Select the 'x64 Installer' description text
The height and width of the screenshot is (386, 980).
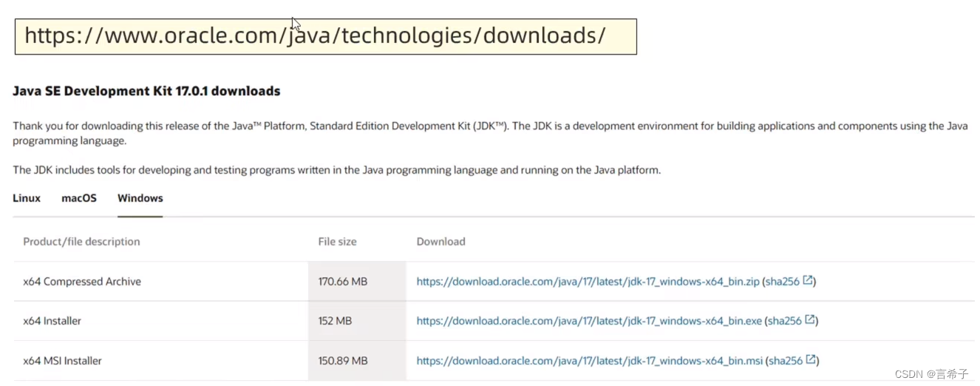point(52,321)
